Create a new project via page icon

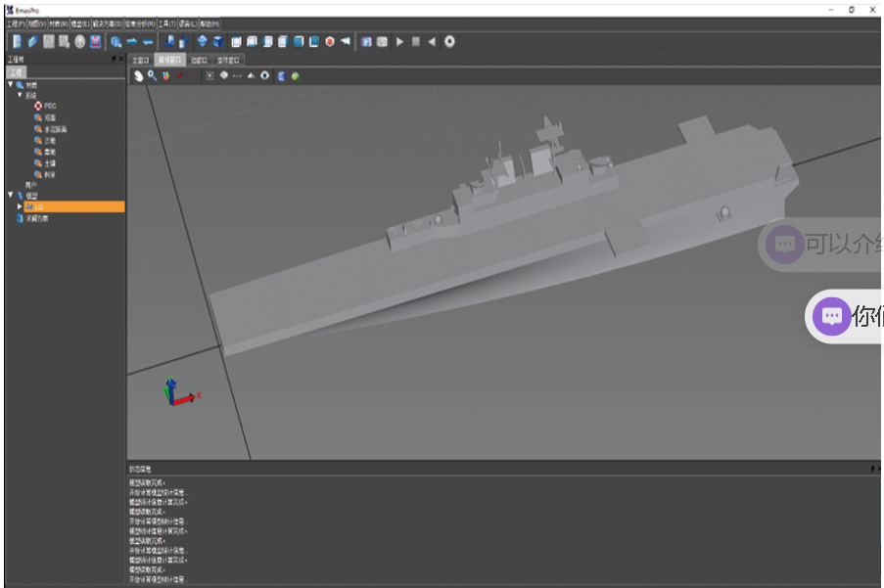click(x=17, y=41)
